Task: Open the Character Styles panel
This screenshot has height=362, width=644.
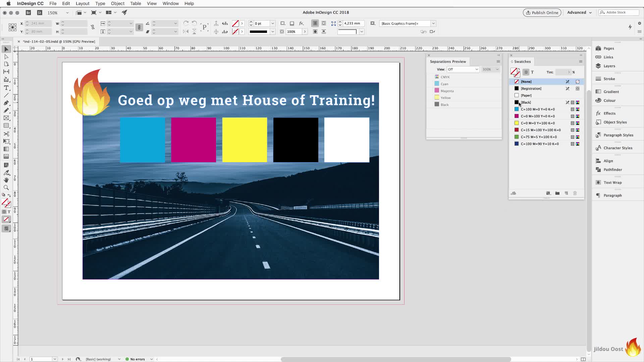Action: [x=618, y=148]
